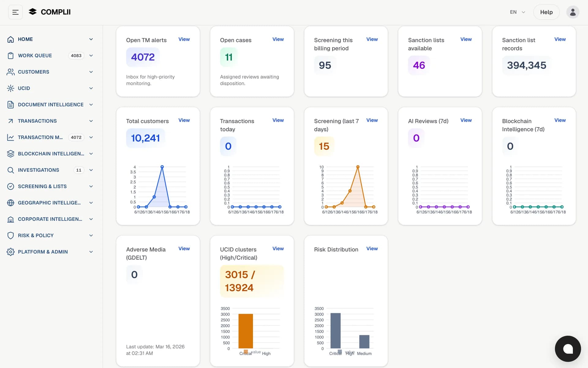
Task: View Total customers card
Action: (184, 120)
